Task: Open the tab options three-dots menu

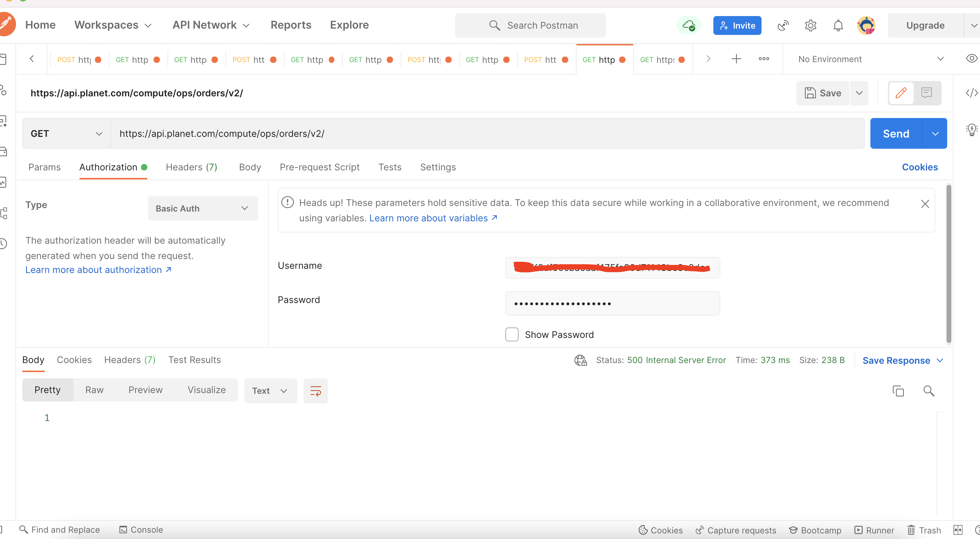Action: (x=764, y=59)
